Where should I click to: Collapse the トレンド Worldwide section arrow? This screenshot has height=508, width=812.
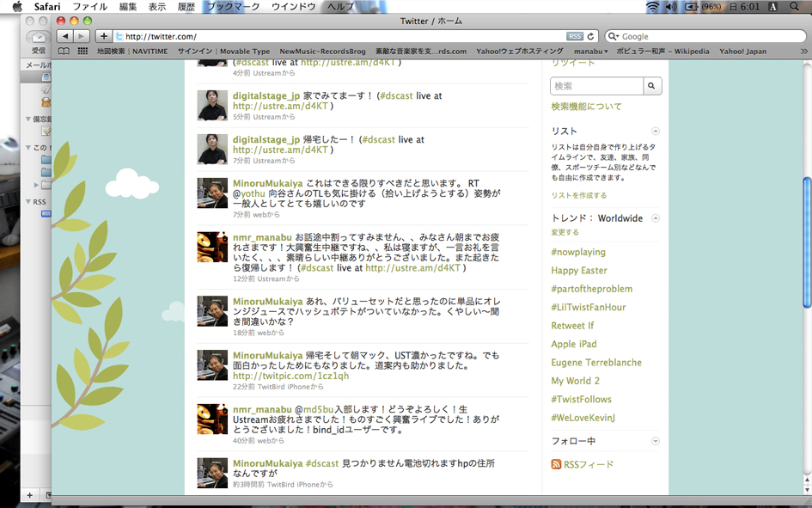coord(655,218)
